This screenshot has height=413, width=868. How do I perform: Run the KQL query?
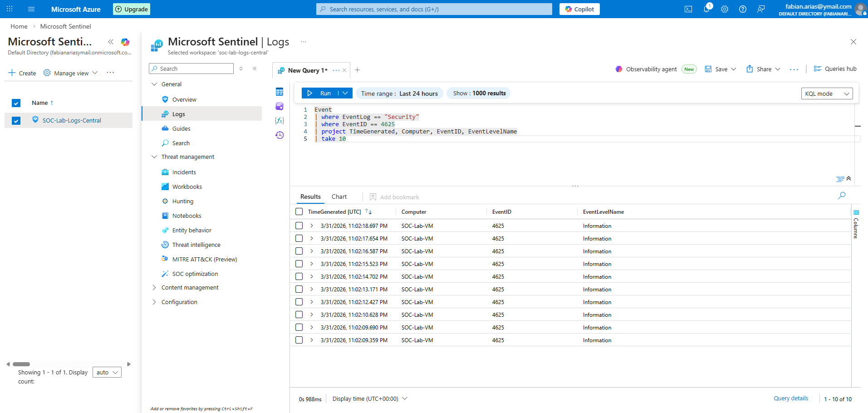coord(320,93)
